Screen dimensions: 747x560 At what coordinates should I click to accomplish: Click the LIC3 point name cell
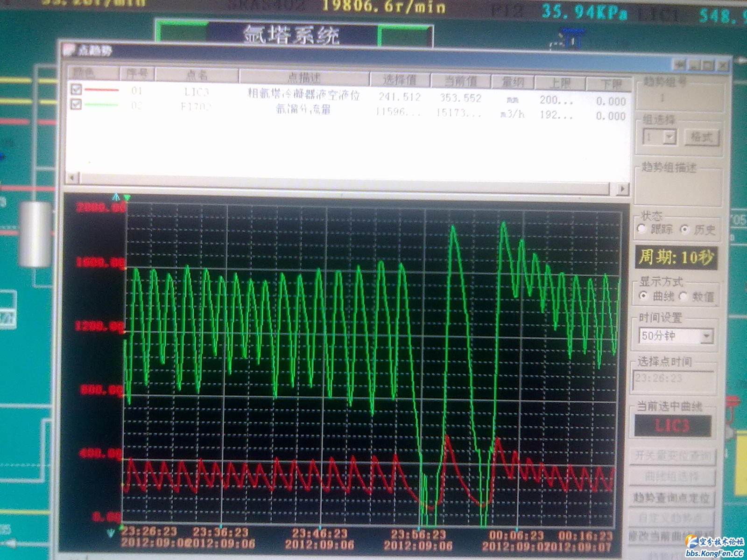click(197, 91)
